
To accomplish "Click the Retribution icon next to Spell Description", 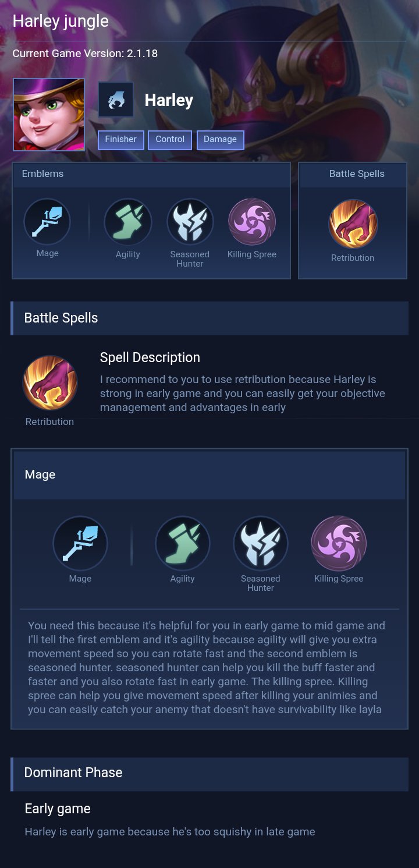I will [x=50, y=383].
